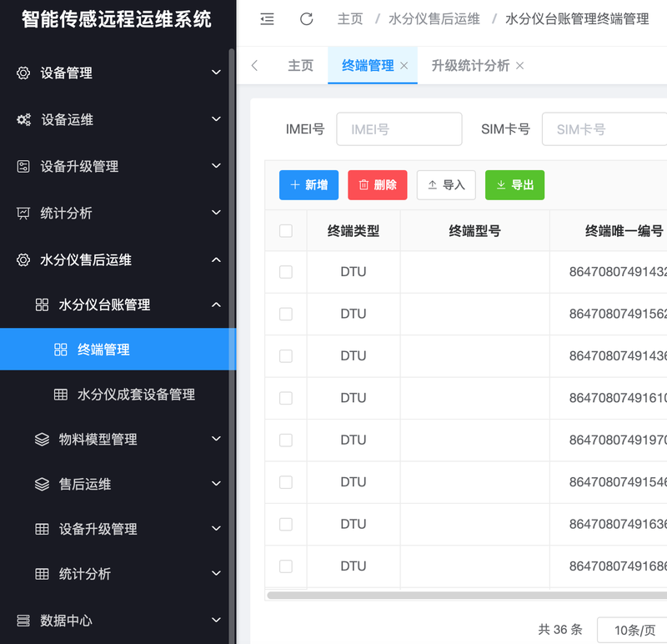The width and height of the screenshot is (667, 644).
Task: Click the blue 新增 button
Action: pyautogui.click(x=308, y=185)
